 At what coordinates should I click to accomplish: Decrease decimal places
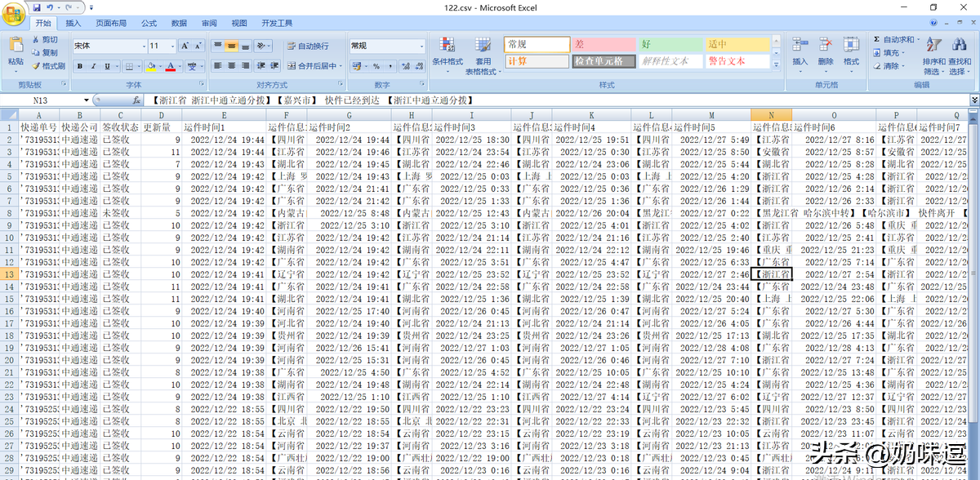[x=418, y=66]
